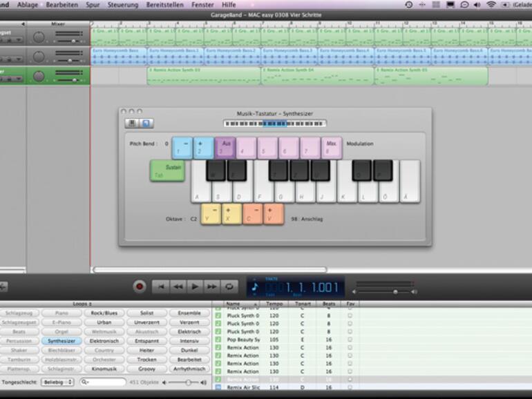The height and width of the screenshot is (399, 532).
Task: Mark Remix Air Slic loop as favorite
Action: [x=350, y=387]
